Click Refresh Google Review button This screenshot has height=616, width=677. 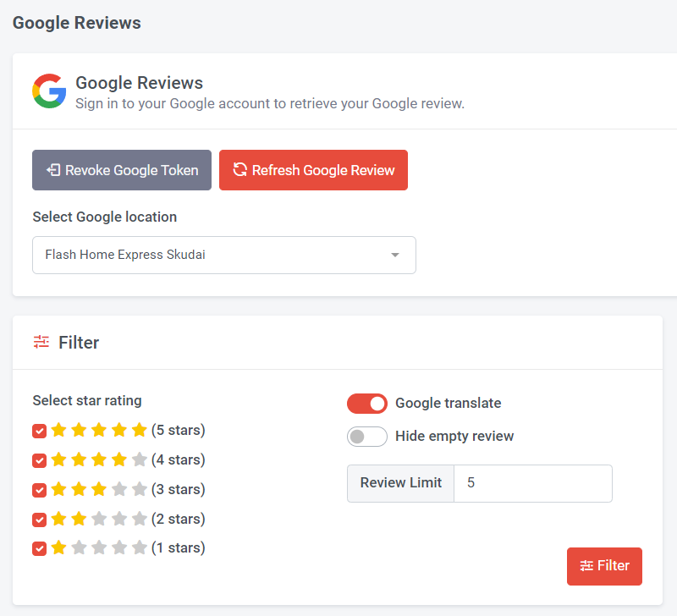point(313,170)
